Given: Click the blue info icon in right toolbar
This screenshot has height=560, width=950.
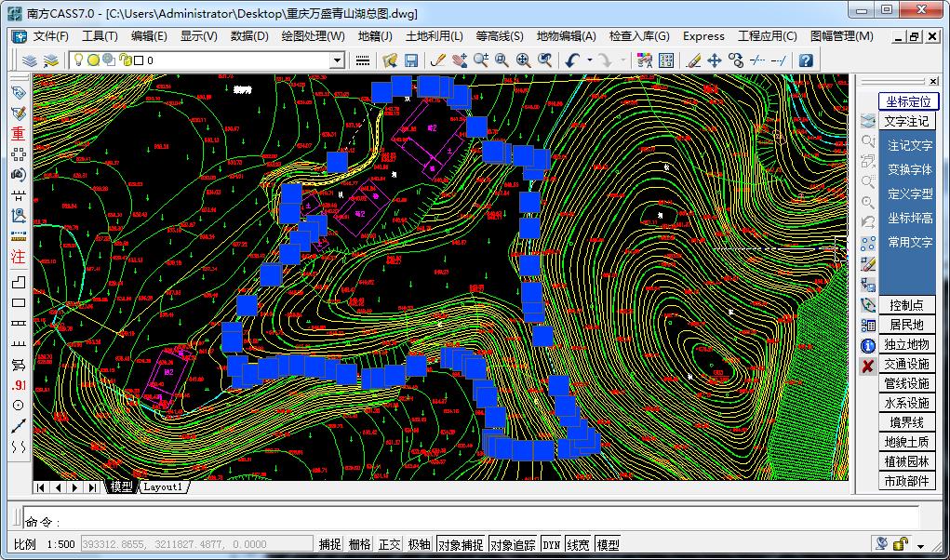Looking at the screenshot, I should [x=867, y=345].
